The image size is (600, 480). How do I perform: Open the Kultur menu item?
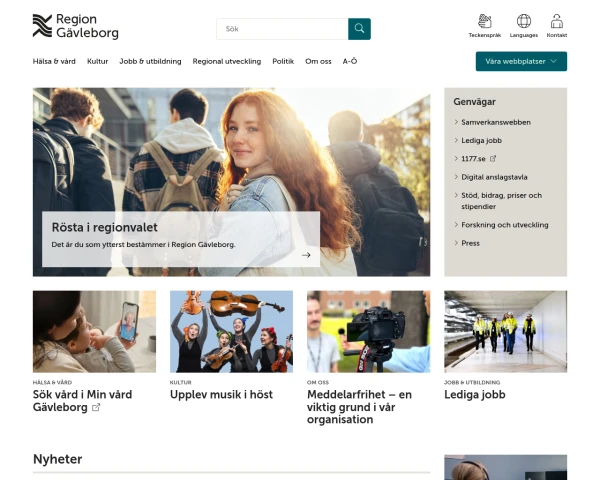pos(98,61)
